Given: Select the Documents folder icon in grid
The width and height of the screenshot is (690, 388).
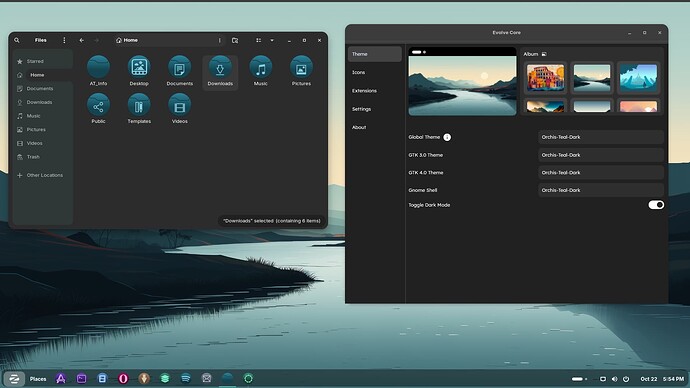Looking at the screenshot, I should (180, 71).
